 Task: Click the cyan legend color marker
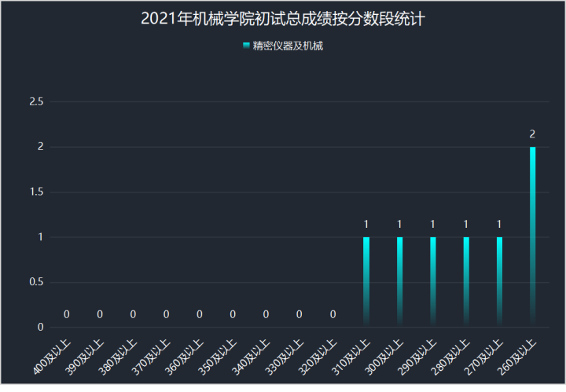(246, 46)
